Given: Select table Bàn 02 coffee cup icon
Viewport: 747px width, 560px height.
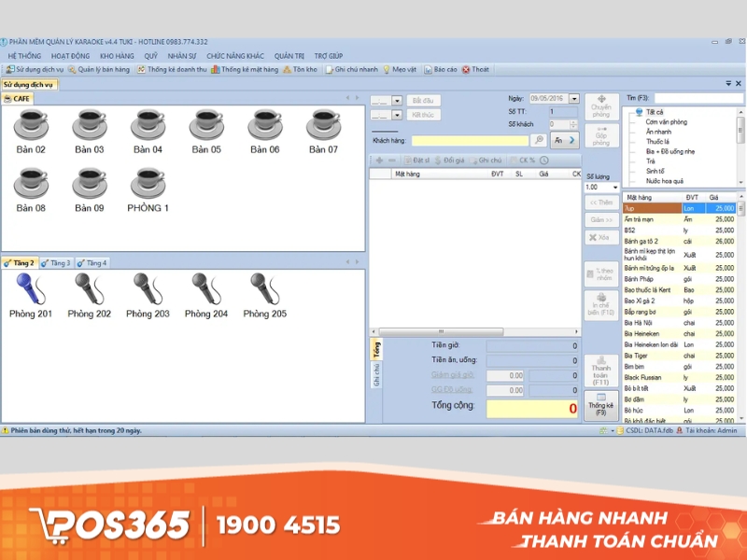Looking at the screenshot, I should click(x=31, y=125).
